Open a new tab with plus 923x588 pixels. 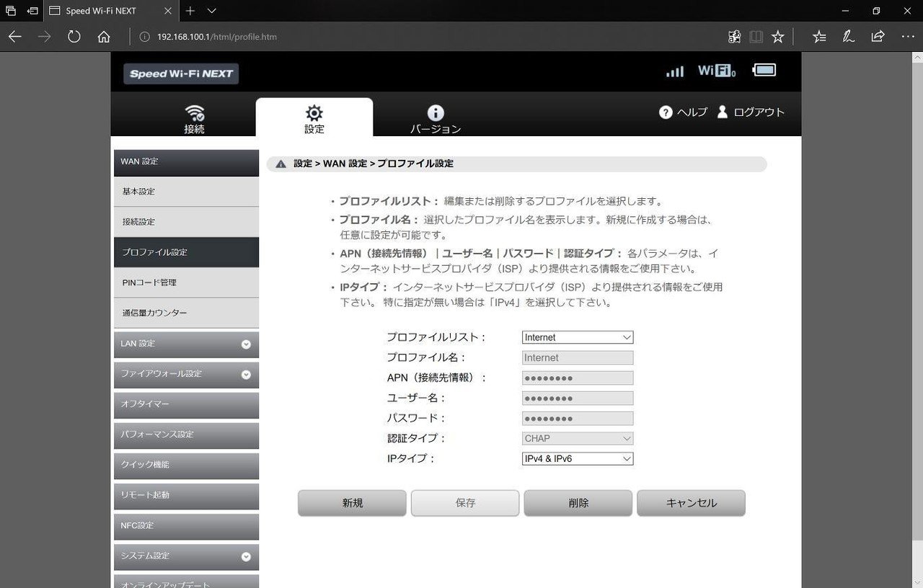190,11
